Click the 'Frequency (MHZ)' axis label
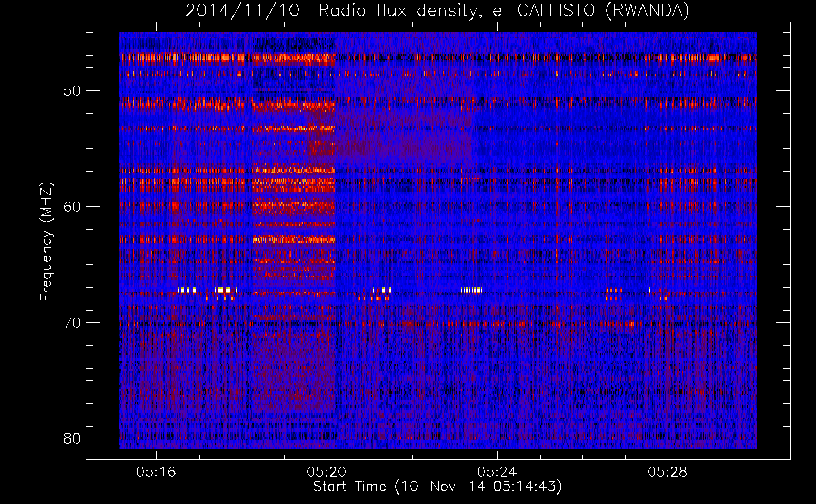The image size is (816, 504). (46, 242)
